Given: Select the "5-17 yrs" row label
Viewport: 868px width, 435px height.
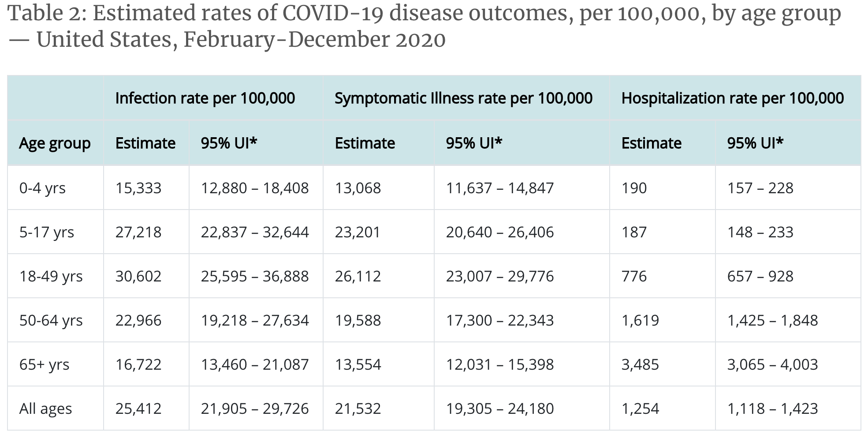Looking at the screenshot, I should 47,232.
